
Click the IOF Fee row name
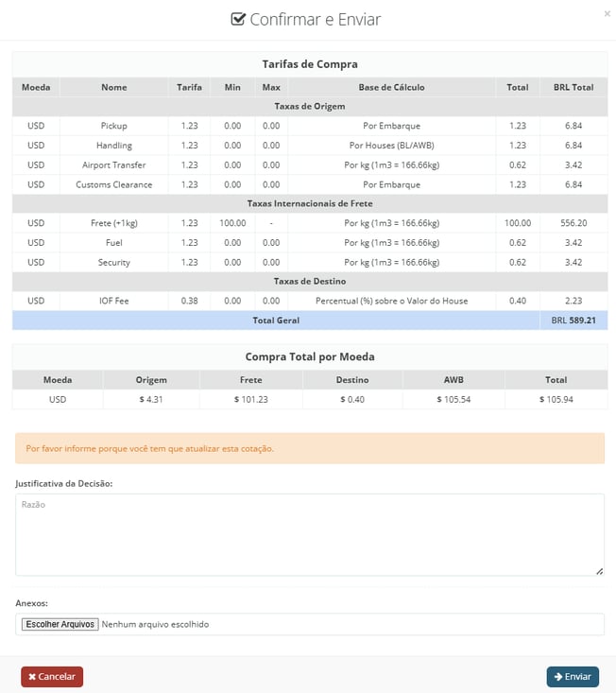point(113,301)
